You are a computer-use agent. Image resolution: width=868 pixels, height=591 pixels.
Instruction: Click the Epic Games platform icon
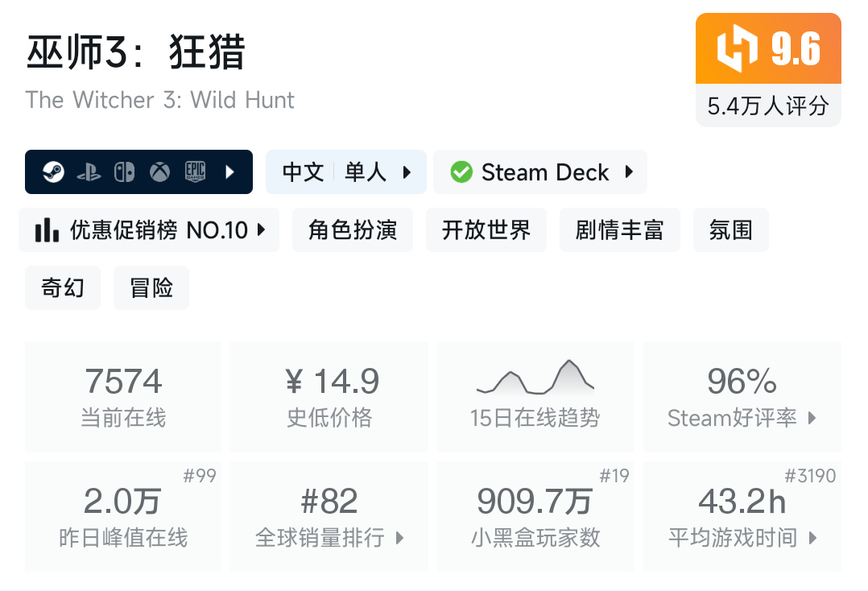click(195, 172)
